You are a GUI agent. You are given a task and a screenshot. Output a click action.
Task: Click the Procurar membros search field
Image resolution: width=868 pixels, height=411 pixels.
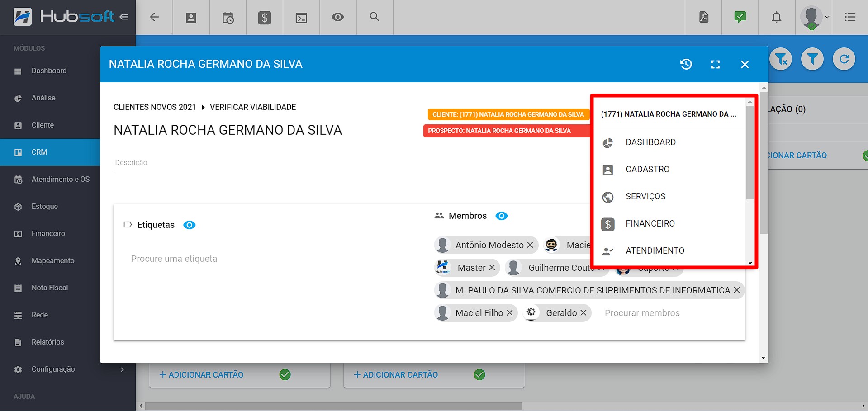coord(642,313)
